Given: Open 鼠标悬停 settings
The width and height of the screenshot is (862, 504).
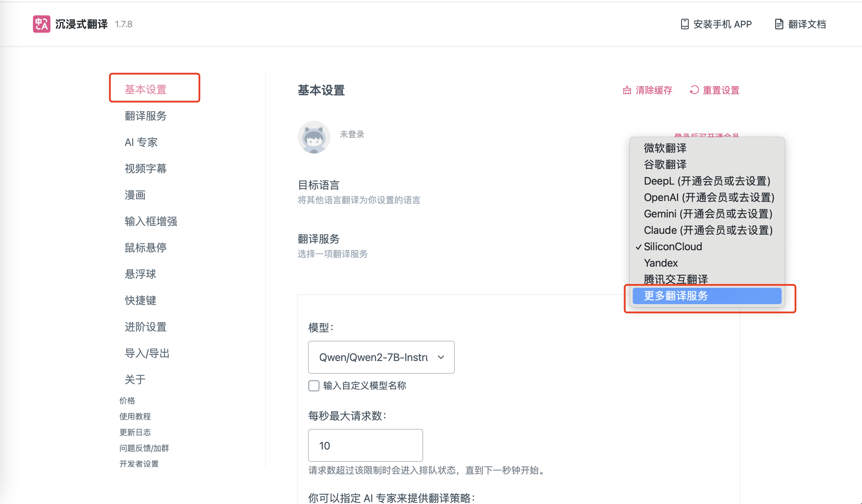Looking at the screenshot, I should [145, 248].
